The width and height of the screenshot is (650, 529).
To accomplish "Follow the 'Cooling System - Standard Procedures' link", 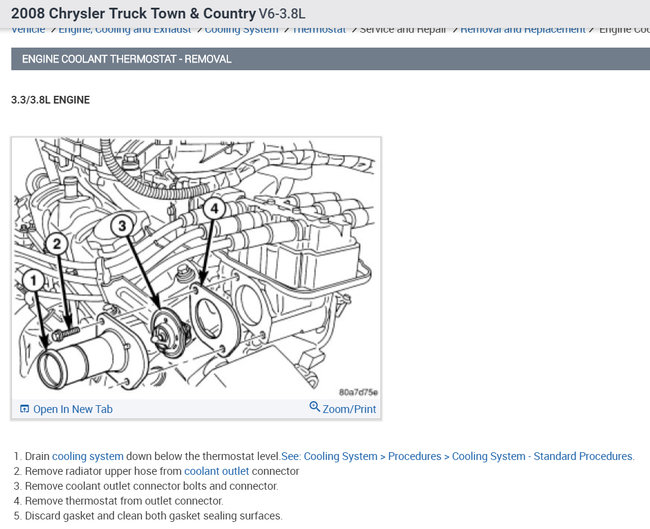I will (458, 456).
